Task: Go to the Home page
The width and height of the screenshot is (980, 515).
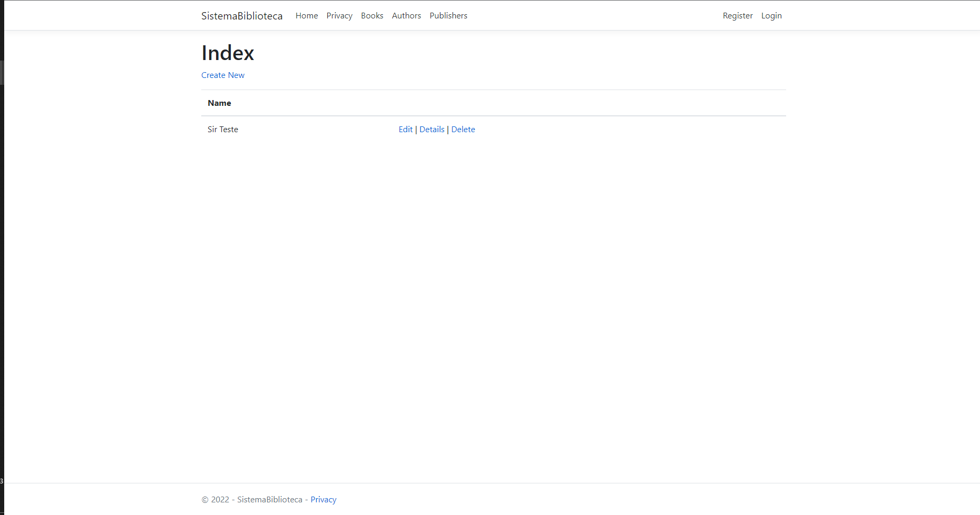Action: coord(307,15)
